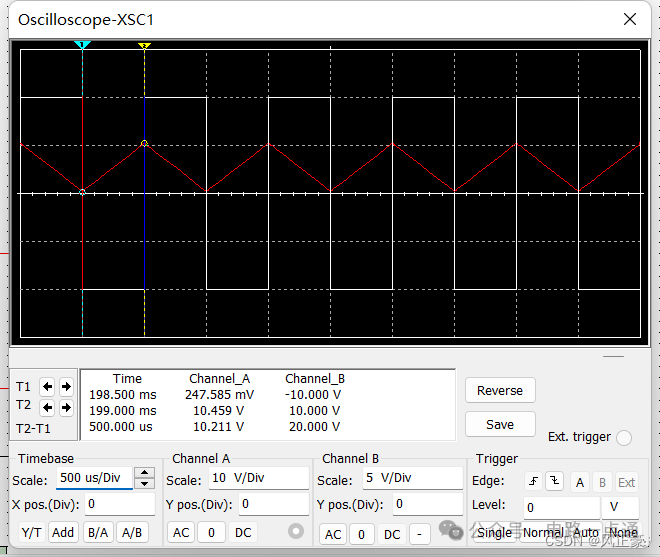The height and width of the screenshot is (557, 660).
Task: Enable the Ext. trigger radio button
Action: click(x=623, y=438)
